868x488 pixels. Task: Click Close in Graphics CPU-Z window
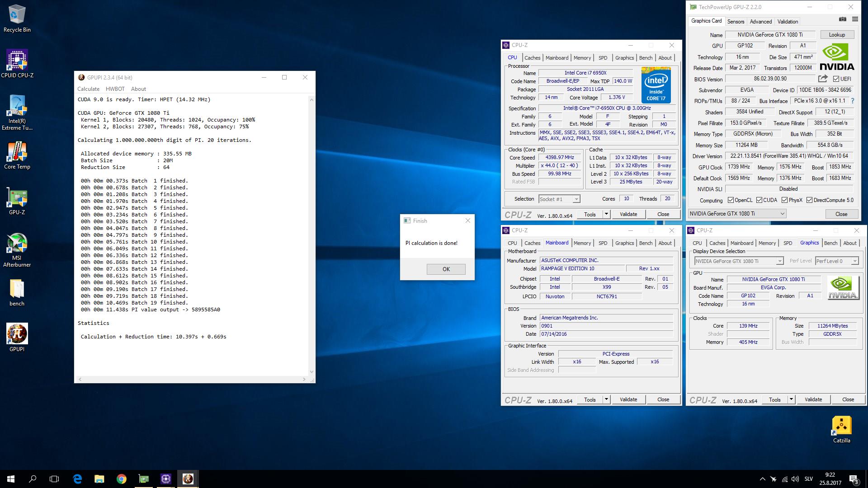pyautogui.click(x=848, y=399)
